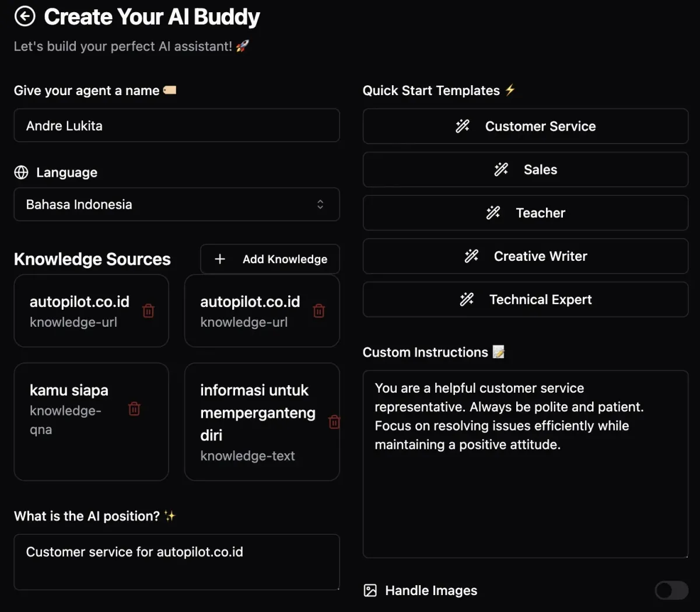Screen dimensions: 700x612
Task: Enable the Handle Images toggle
Action: pyautogui.click(x=671, y=590)
